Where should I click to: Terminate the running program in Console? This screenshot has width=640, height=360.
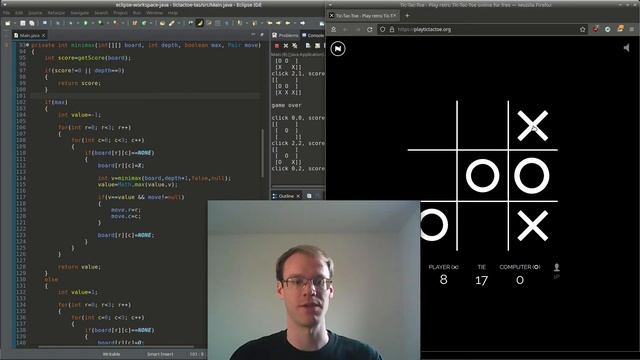(277, 46)
